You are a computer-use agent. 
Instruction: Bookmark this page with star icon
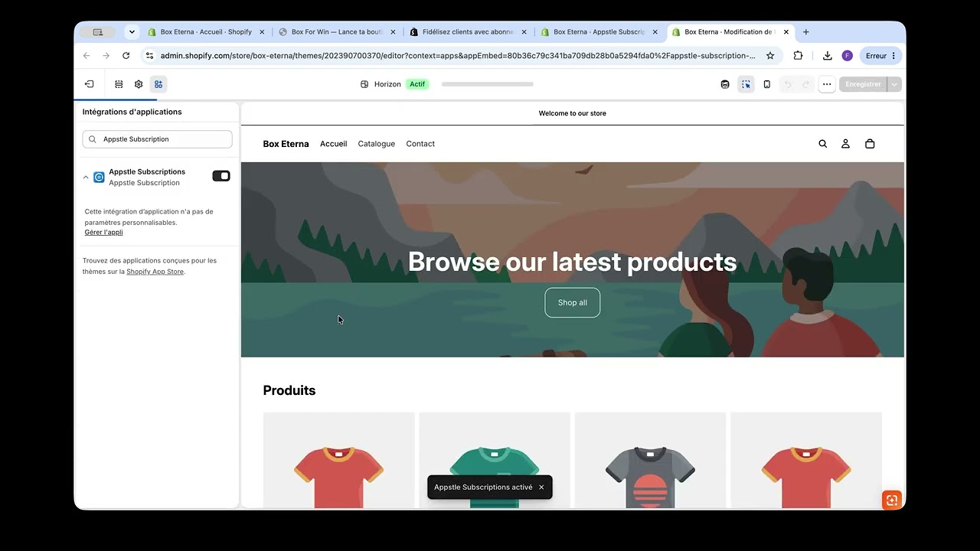click(770, 56)
